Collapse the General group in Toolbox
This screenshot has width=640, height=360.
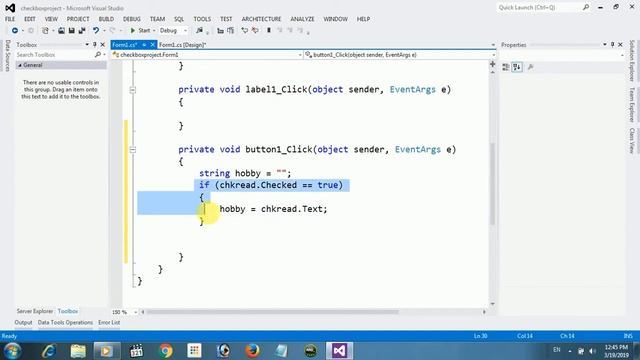(20, 65)
